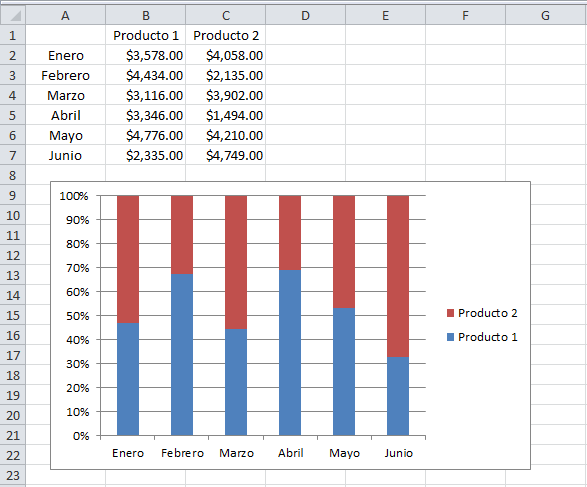
Task: Click the Producto 1 blue legend swatch
Action: [450, 337]
